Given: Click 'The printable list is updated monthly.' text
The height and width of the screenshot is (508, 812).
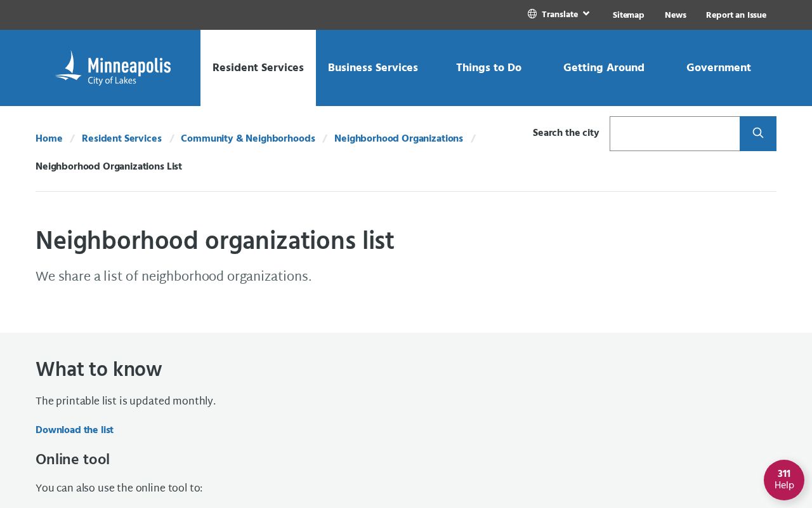Looking at the screenshot, I should pyautogui.click(x=126, y=401).
